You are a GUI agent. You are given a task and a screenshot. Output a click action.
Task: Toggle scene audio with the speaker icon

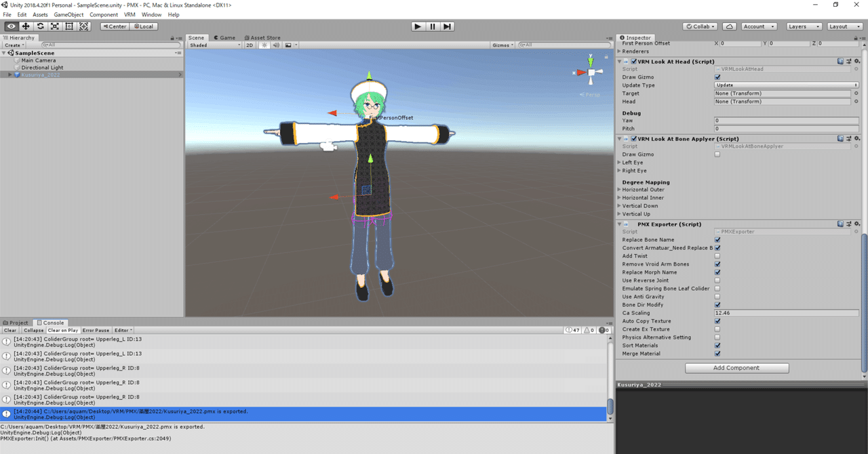pos(276,45)
